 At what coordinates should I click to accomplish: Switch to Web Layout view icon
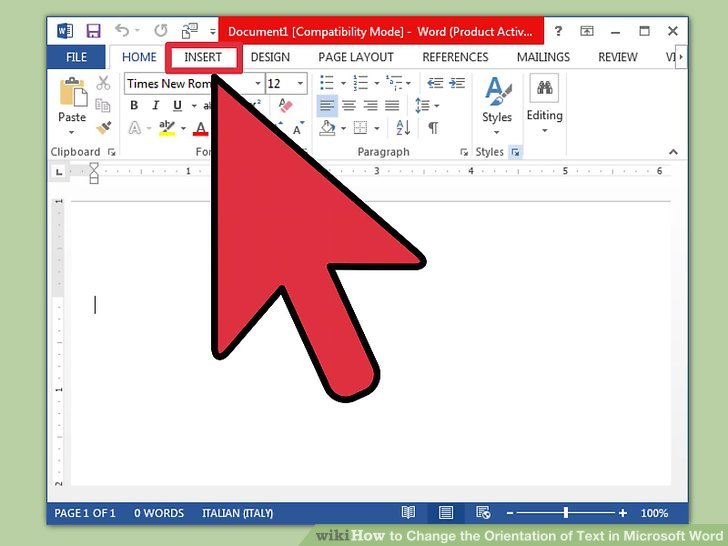tap(483, 513)
